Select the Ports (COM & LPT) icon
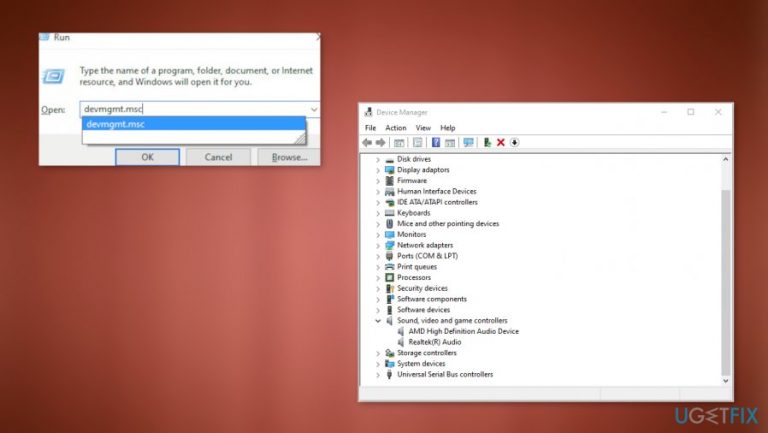Viewport: 768px width, 433px height. pos(389,256)
